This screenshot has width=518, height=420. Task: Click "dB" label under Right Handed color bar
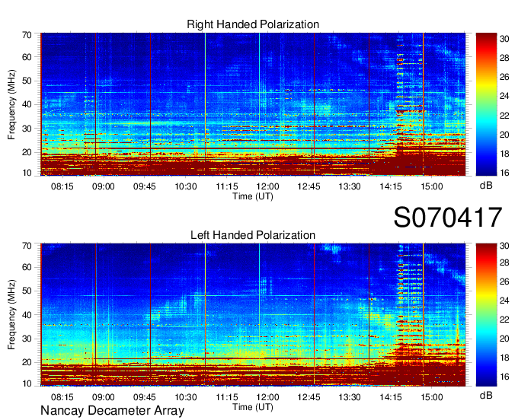coord(486,186)
